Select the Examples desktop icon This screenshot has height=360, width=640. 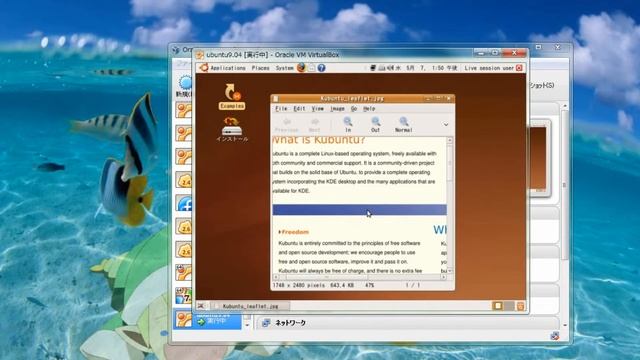pos(232,97)
